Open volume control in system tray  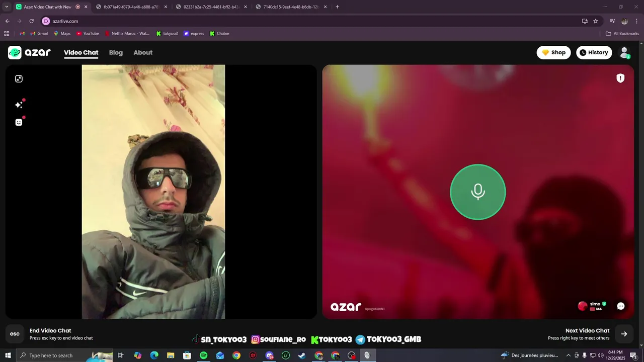tap(600, 355)
